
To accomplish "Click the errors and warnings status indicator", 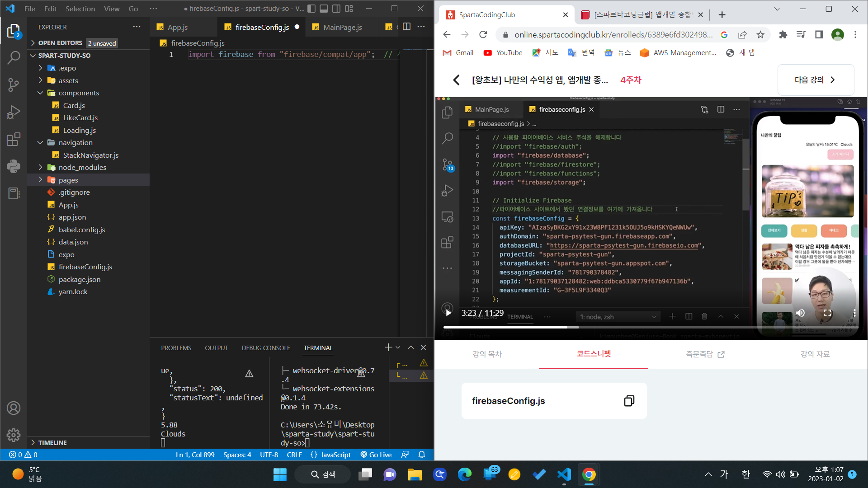I will point(24,455).
